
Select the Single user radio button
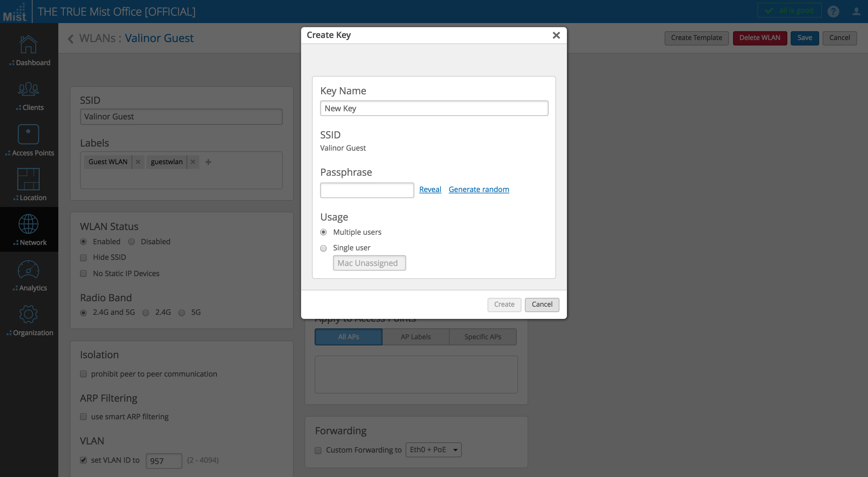pos(323,248)
